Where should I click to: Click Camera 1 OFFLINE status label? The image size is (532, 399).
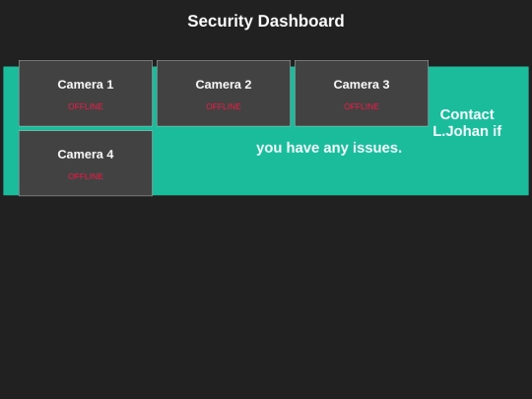point(86,106)
